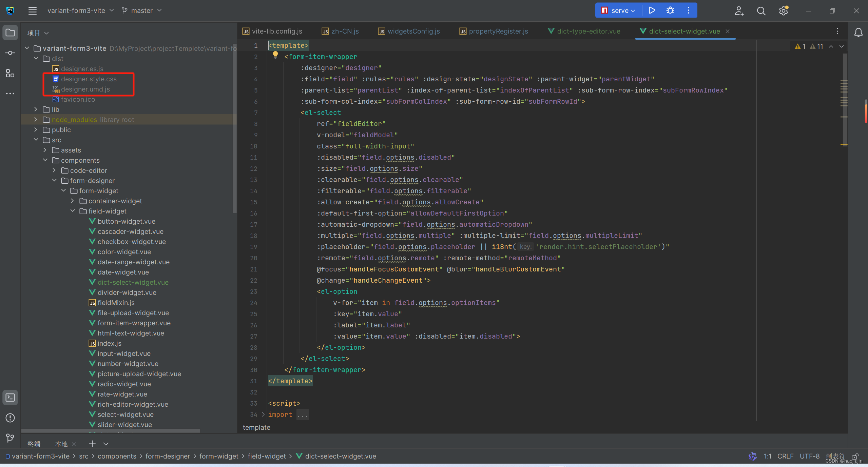Open IDE settings gear icon
This screenshot has width=868, height=467.
click(x=783, y=11)
